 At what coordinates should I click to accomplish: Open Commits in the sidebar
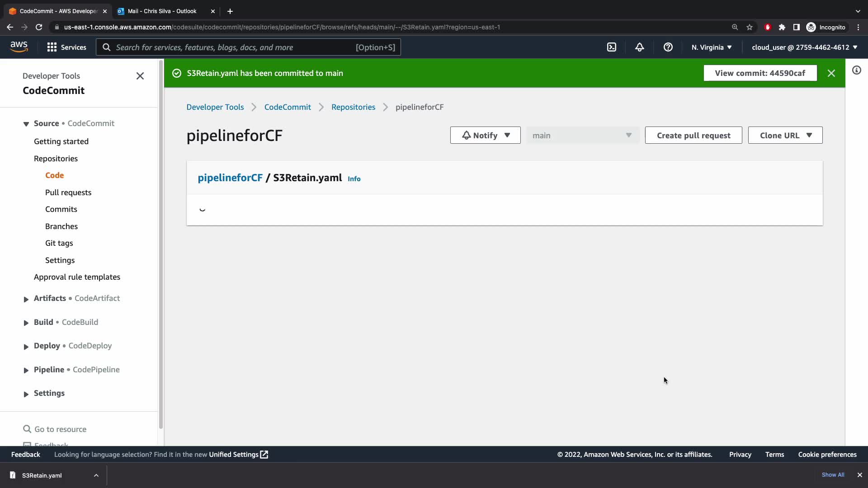pyautogui.click(x=61, y=209)
